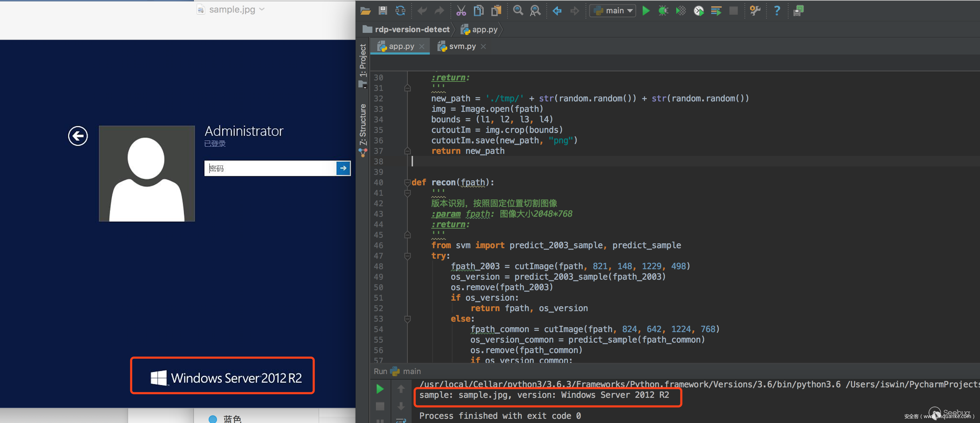This screenshot has height=423, width=980.
Task: Open the Project side panel
Action: [363, 61]
